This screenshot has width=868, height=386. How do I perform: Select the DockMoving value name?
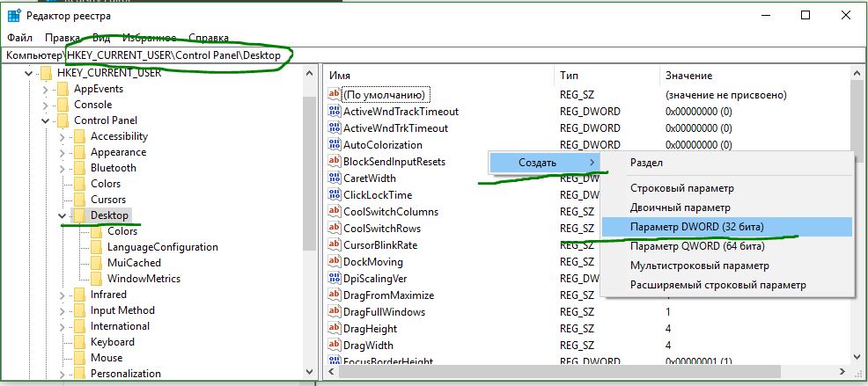click(x=373, y=261)
